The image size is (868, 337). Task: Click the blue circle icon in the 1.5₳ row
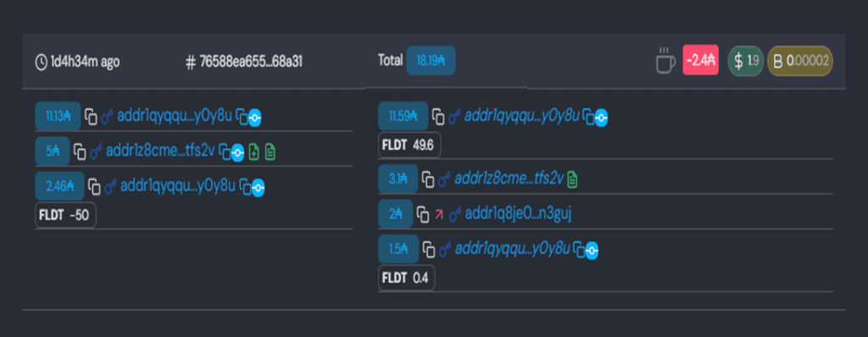pos(592,251)
